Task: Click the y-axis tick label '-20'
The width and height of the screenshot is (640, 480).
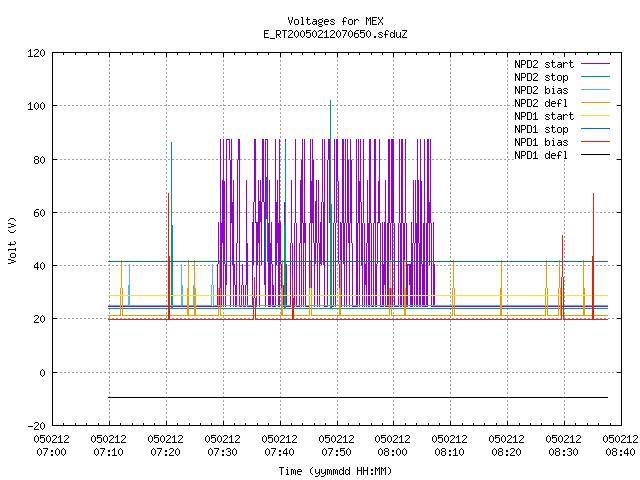Action: point(36,426)
